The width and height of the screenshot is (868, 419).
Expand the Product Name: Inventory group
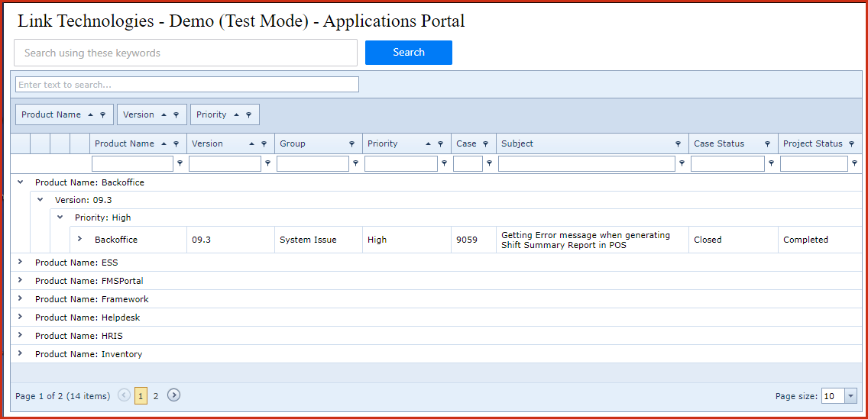[21, 353]
